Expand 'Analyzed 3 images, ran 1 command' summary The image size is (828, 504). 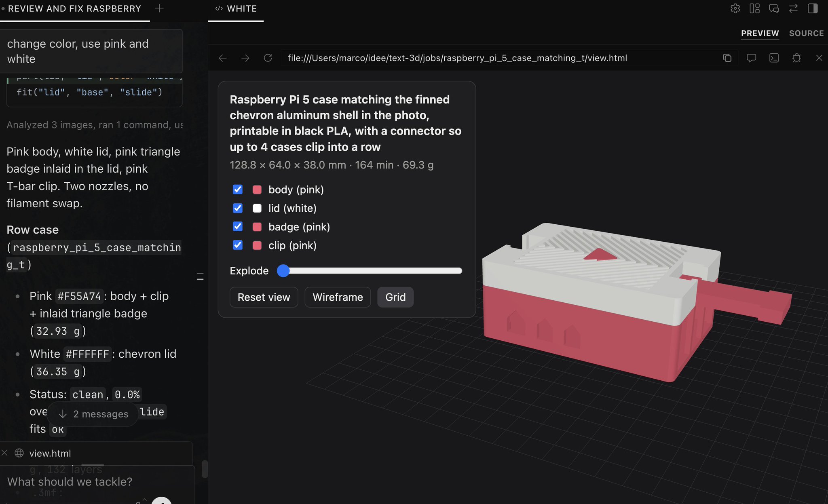[x=95, y=125]
